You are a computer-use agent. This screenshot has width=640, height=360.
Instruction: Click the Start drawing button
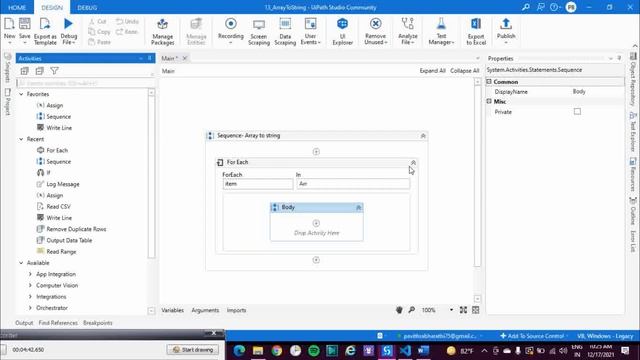click(193, 350)
